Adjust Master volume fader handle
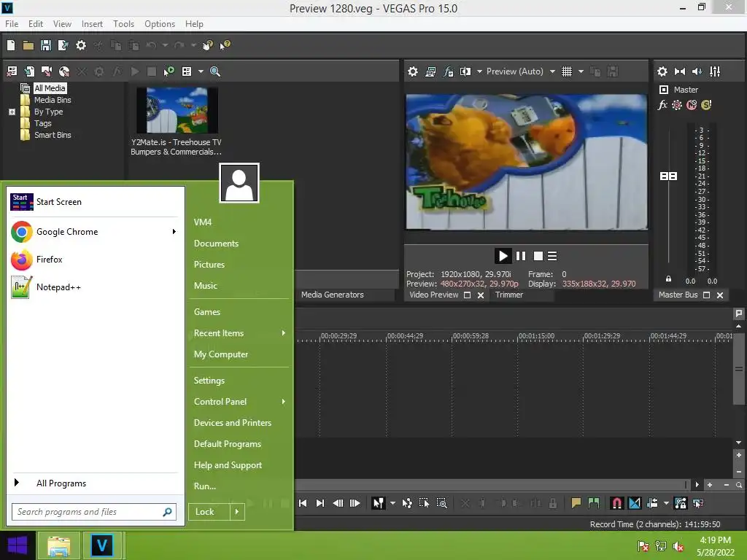 point(668,176)
